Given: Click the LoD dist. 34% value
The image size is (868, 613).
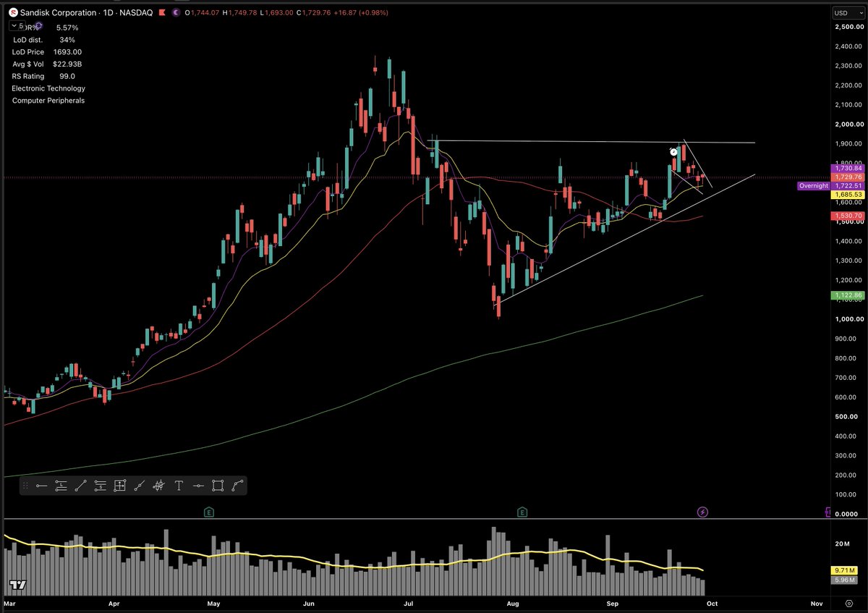Looking at the screenshot, I should click(x=67, y=40).
